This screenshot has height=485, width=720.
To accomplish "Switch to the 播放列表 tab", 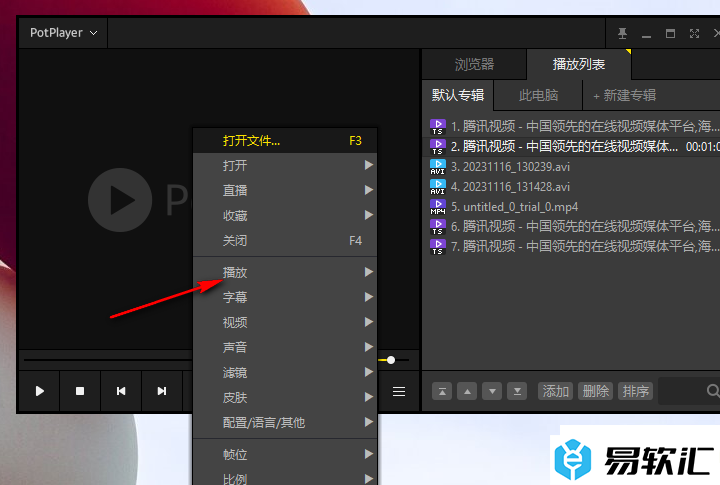I will click(579, 64).
